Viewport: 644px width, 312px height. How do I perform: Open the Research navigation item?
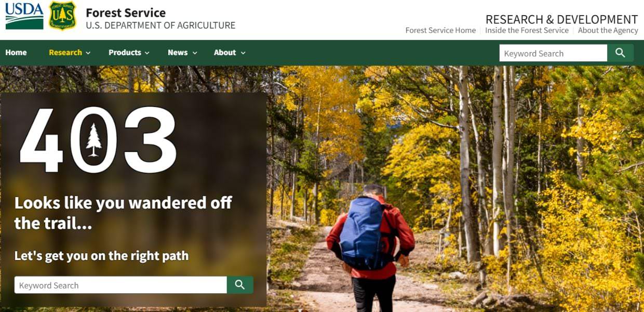(65, 53)
